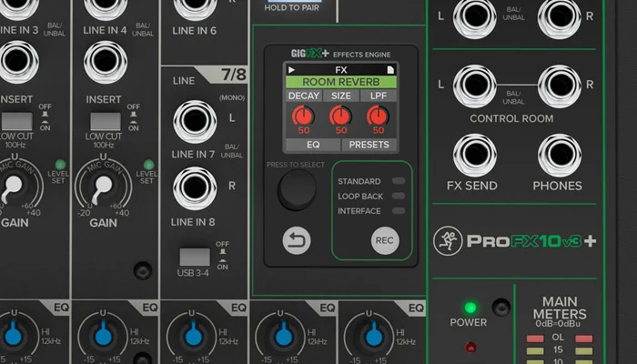Click the red LED below POWER

point(470,348)
